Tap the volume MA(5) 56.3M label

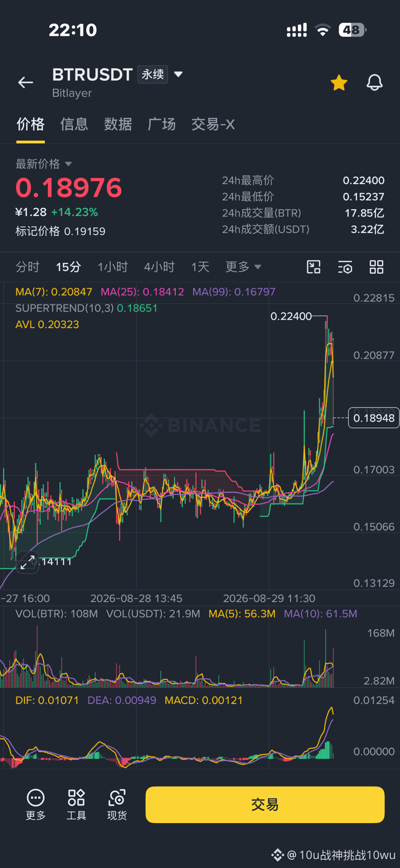(x=242, y=614)
